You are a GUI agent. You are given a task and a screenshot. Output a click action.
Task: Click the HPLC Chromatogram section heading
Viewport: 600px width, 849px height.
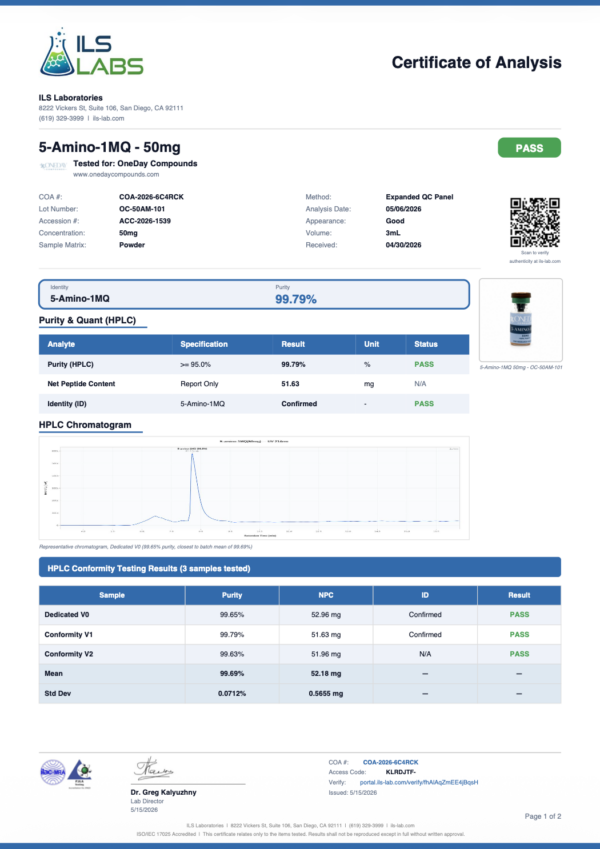click(85, 425)
